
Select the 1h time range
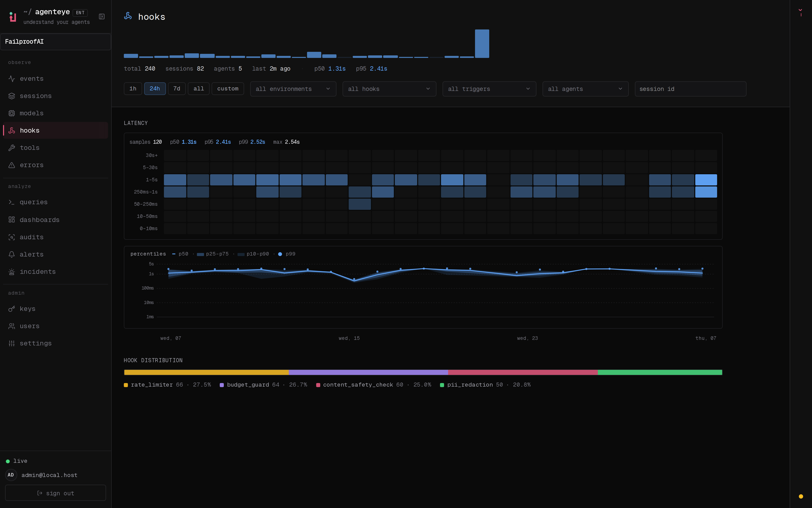click(133, 89)
